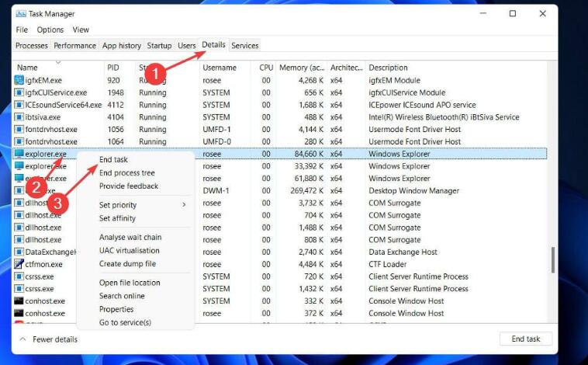
Task: Click the icon of dllhost.exe using 808 K
Action: click(19, 239)
